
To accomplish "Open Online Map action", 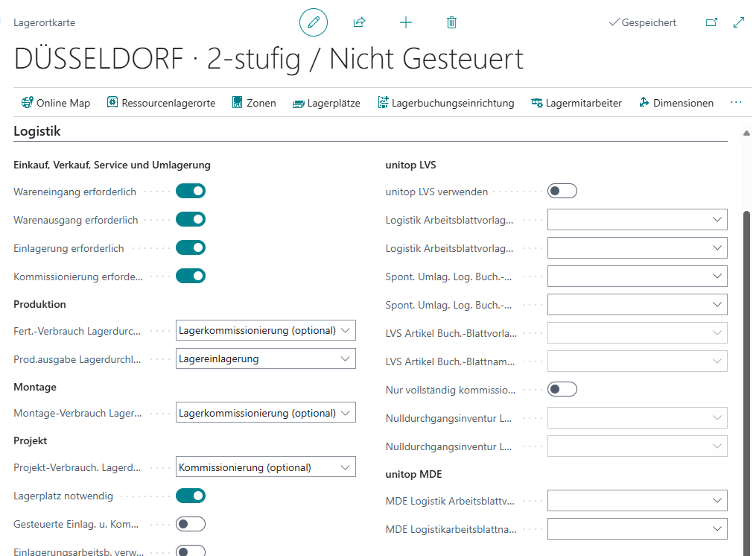I will point(56,103).
